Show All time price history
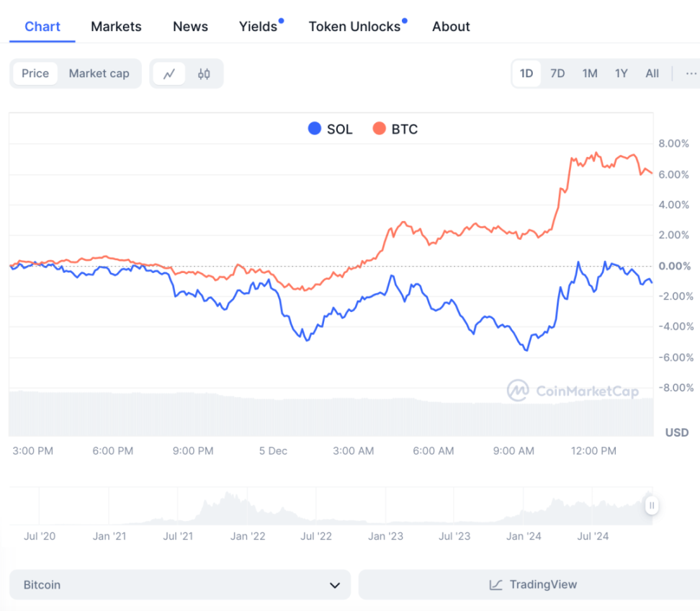 click(x=652, y=73)
